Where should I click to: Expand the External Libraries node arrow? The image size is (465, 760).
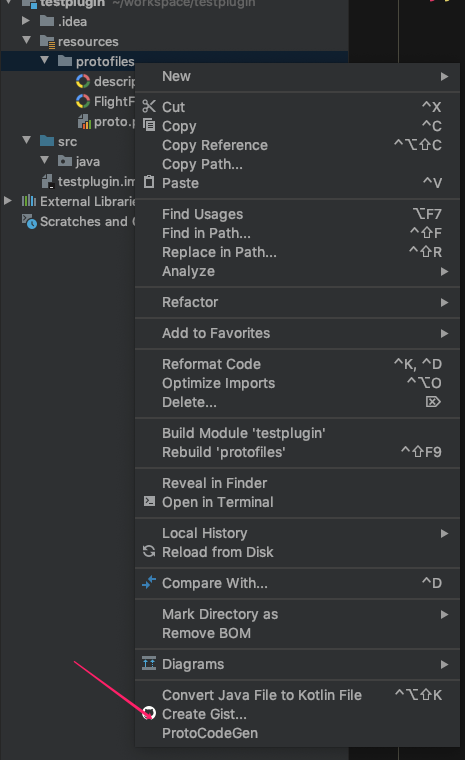tap(8, 201)
